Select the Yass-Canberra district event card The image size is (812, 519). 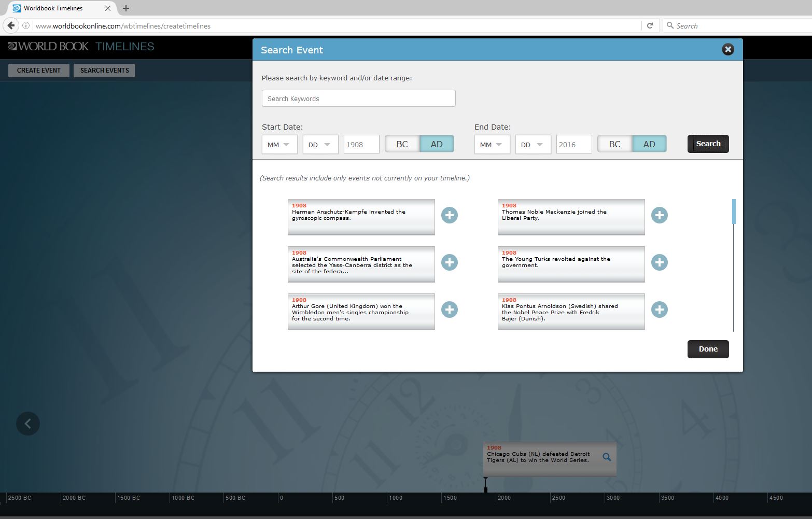[x=361, y=264]
